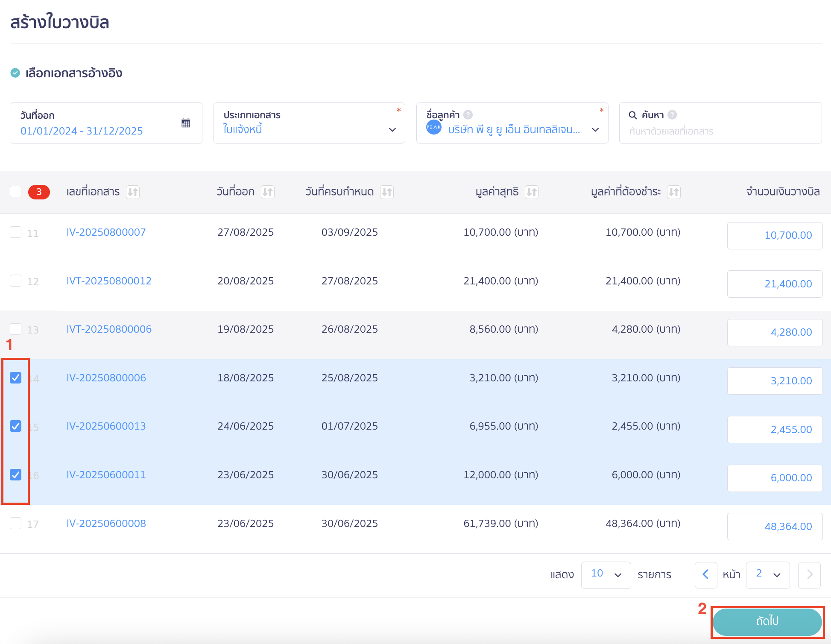Open help tooltip beside ชื่อลูกค้า
The height and width of the screenshot is (644, 831).
pyautogui.click(x=467, y=114)
